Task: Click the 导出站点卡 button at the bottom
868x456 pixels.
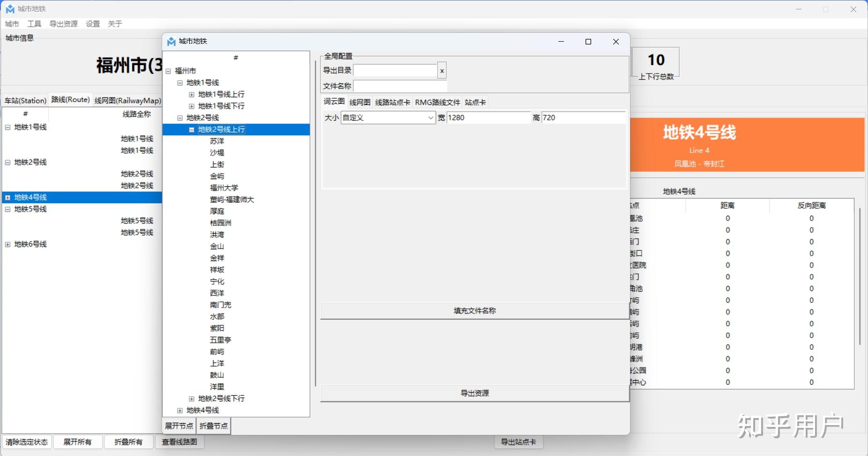Action: 518,441
